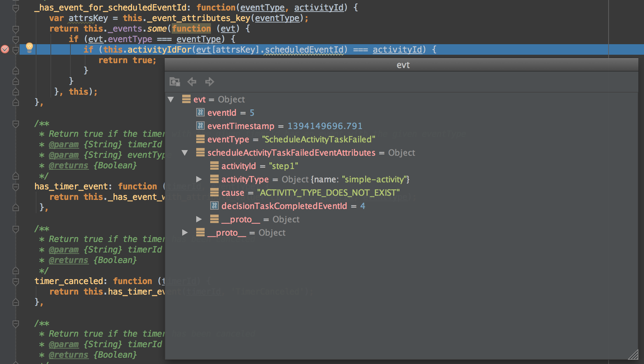This screenshot has width=644, height=364.
Task: Click the attrsKey variable declaration
Action: pyautogui.click(x=88, y=18)
